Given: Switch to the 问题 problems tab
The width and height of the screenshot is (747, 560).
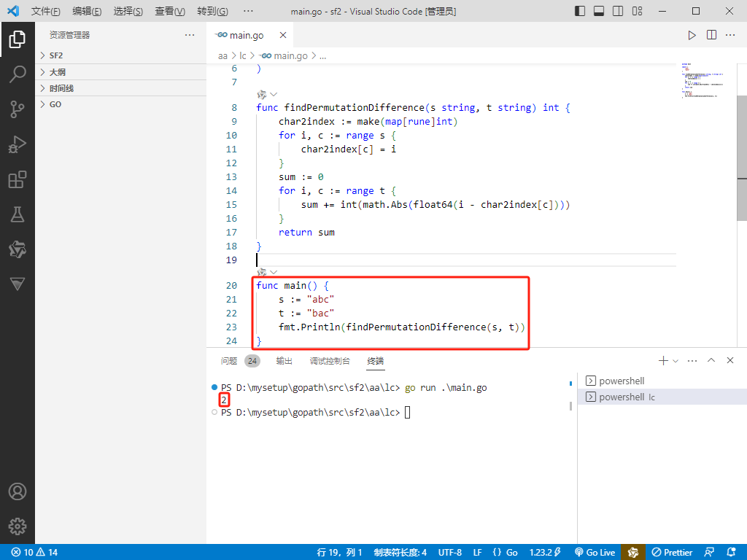Looking at the screenshot, I should click(228, 361).
